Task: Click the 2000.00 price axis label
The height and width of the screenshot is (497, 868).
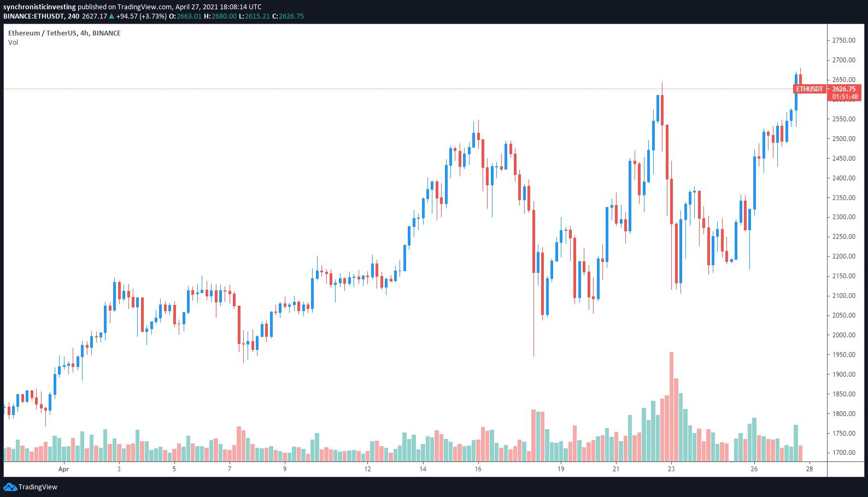Action: point(844,335)
